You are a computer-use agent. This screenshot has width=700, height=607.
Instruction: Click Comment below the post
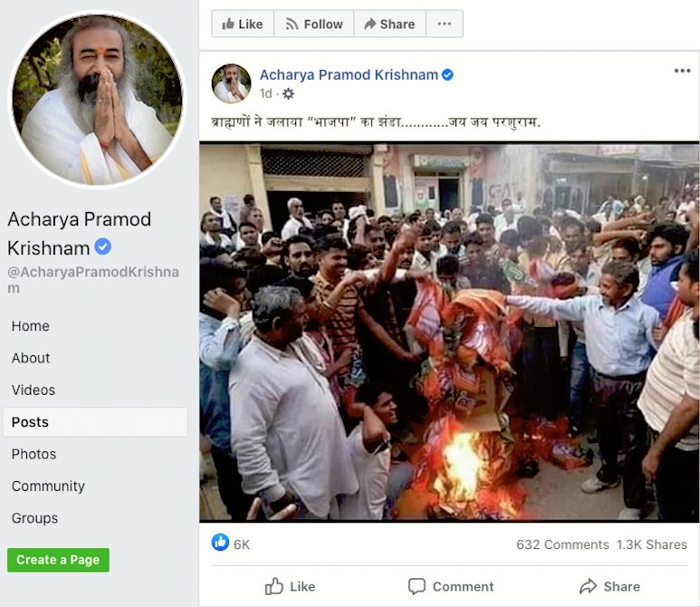[451, 586]
